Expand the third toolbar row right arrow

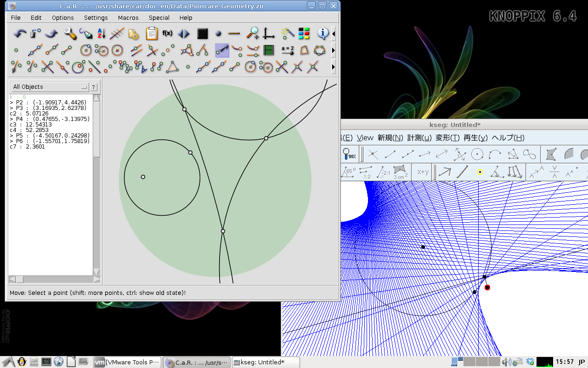tap(334, 67)
